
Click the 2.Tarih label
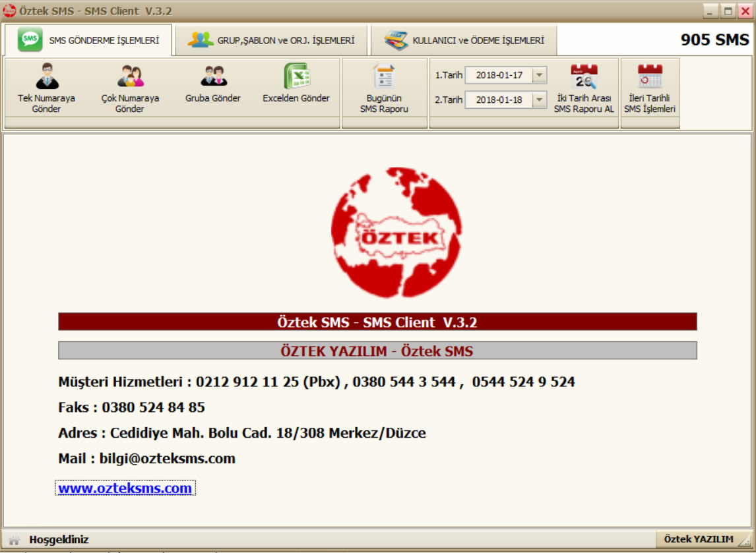(449, 100)
